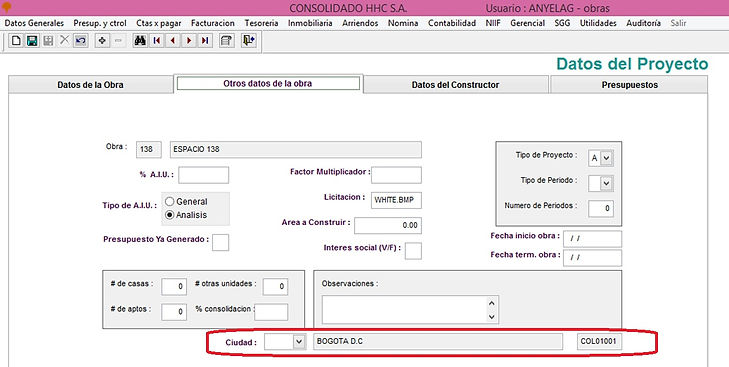
Task: Open the Gerencial menu
Action: click(527, 23)
